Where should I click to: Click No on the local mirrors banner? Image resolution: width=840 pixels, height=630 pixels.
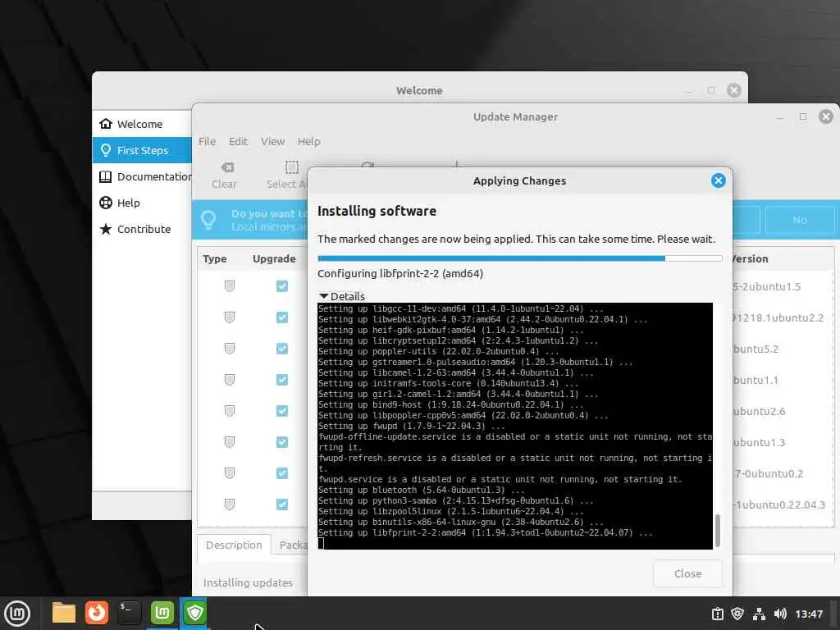pos(800,220)
